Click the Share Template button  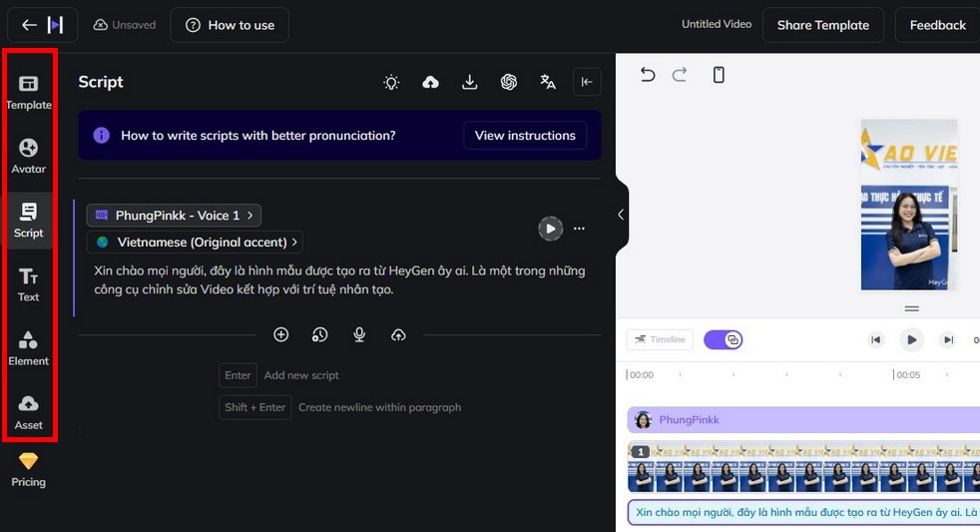click(823, 25)
